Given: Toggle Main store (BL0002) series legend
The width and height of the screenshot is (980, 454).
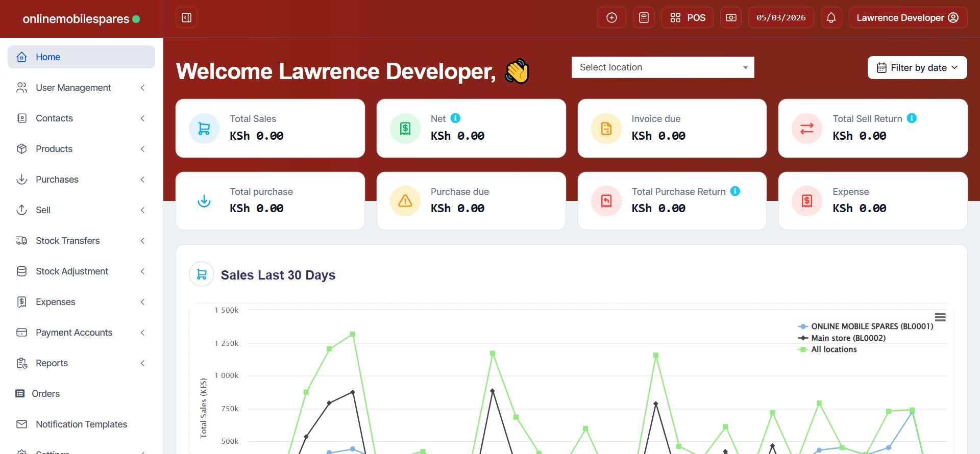Looking at the screenshot, I should point(842,338).
